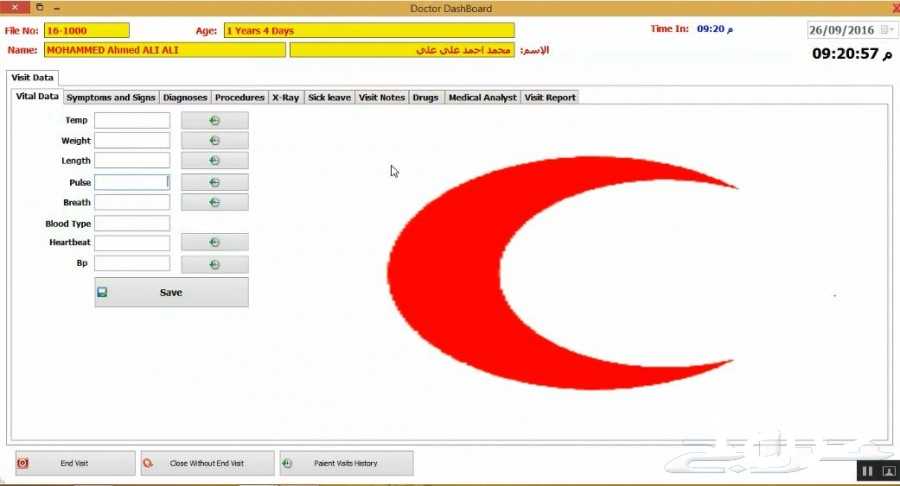Click the green arrow button beside Length
900x486 pixels.
tap(215, 161)
